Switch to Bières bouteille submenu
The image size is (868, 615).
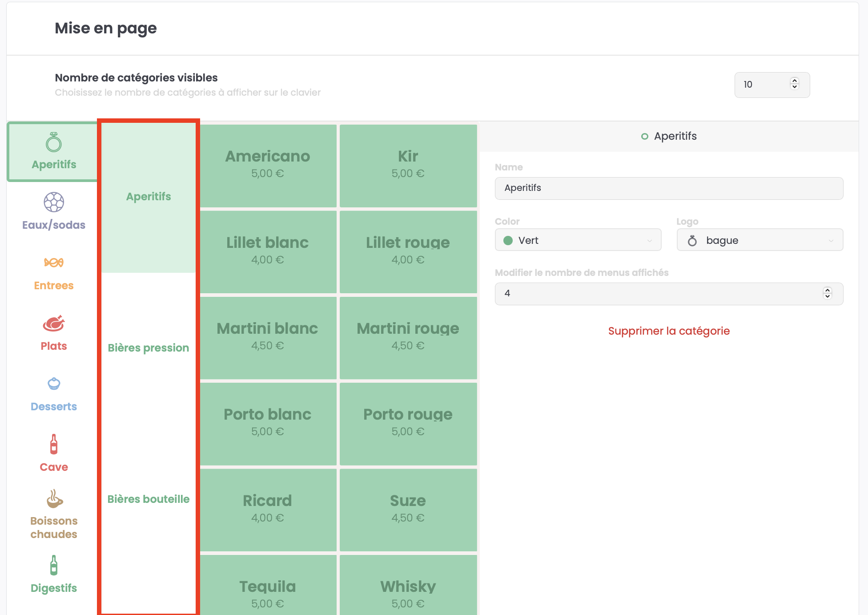click(149, 499)
